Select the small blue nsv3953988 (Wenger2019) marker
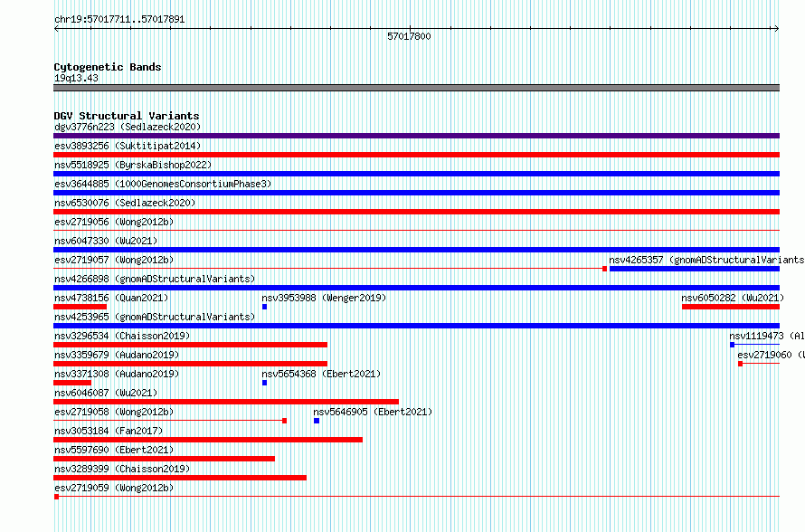805x532 pixels. (x=264, y=307)
